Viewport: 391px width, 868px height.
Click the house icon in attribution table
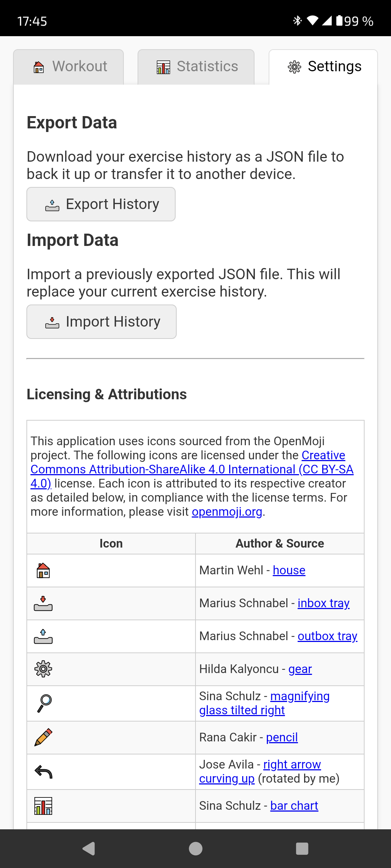pyautogui.click(x=43, y=570)
